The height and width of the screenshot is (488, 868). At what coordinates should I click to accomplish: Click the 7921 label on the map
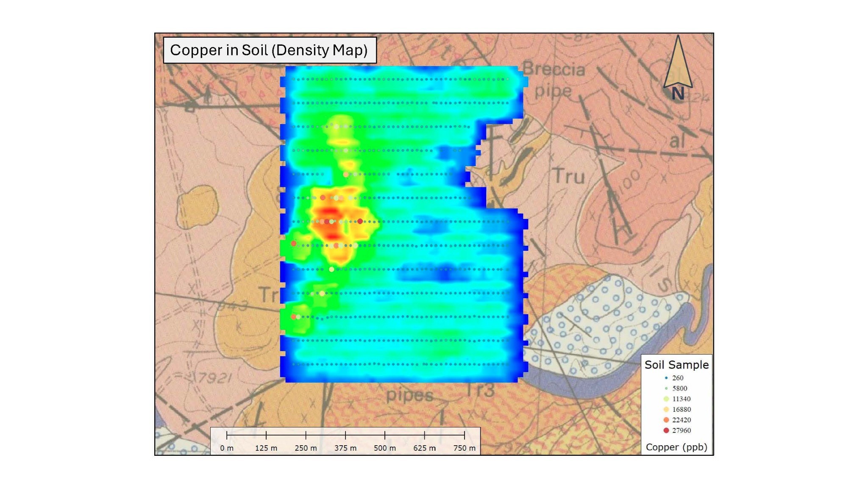(215, 377)
